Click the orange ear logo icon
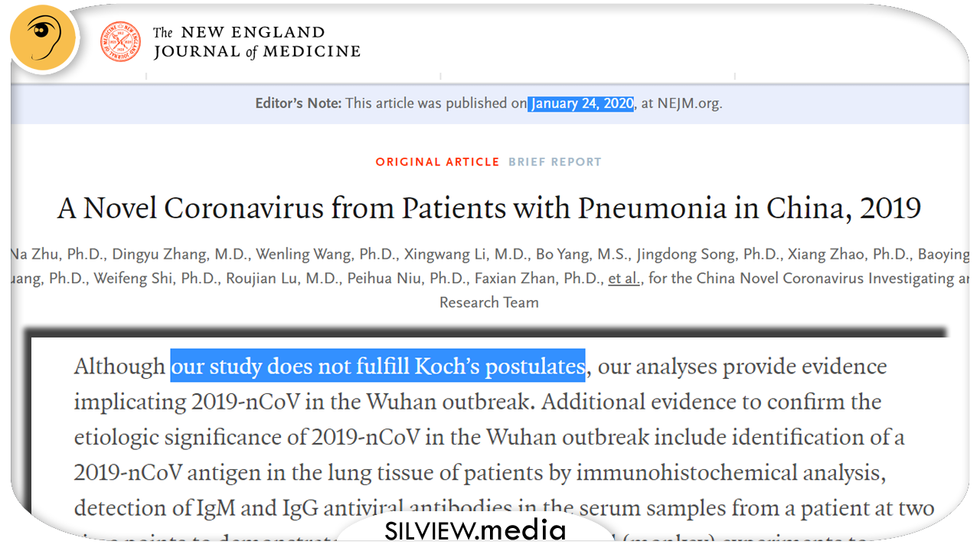 (44, 38)
